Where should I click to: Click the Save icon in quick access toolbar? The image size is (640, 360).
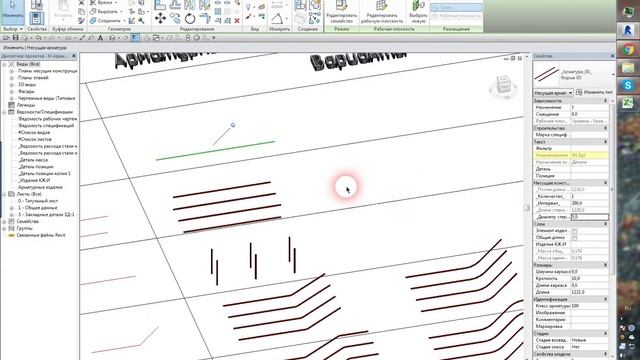tap(16, 38)
